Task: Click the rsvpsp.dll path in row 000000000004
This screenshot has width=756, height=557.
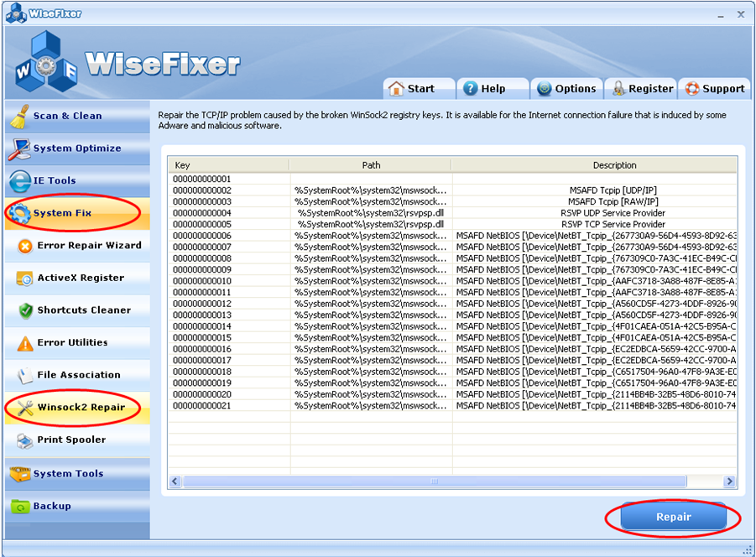Action: click(x=371, y=213)
